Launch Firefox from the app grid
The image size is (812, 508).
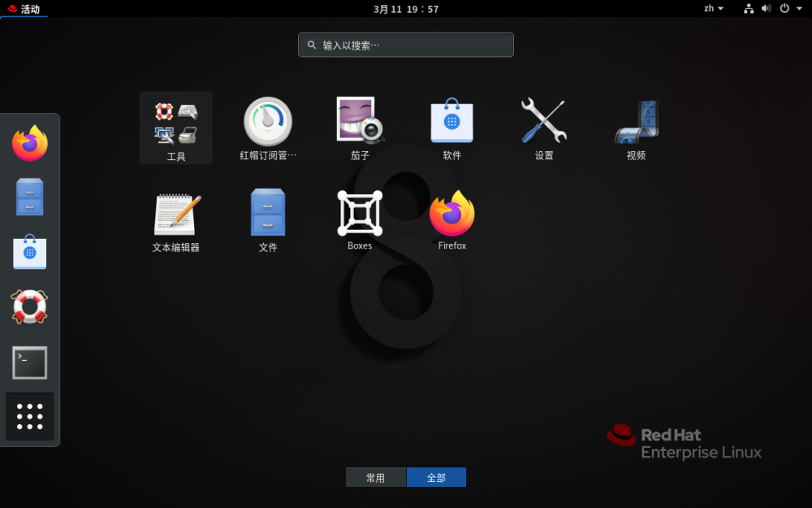click(x=452, y=220)
